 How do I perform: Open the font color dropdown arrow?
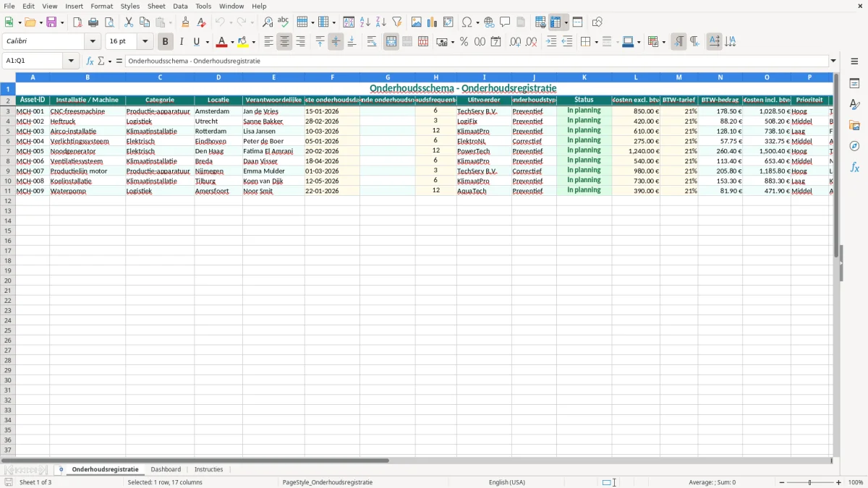(x=232, y=42)
